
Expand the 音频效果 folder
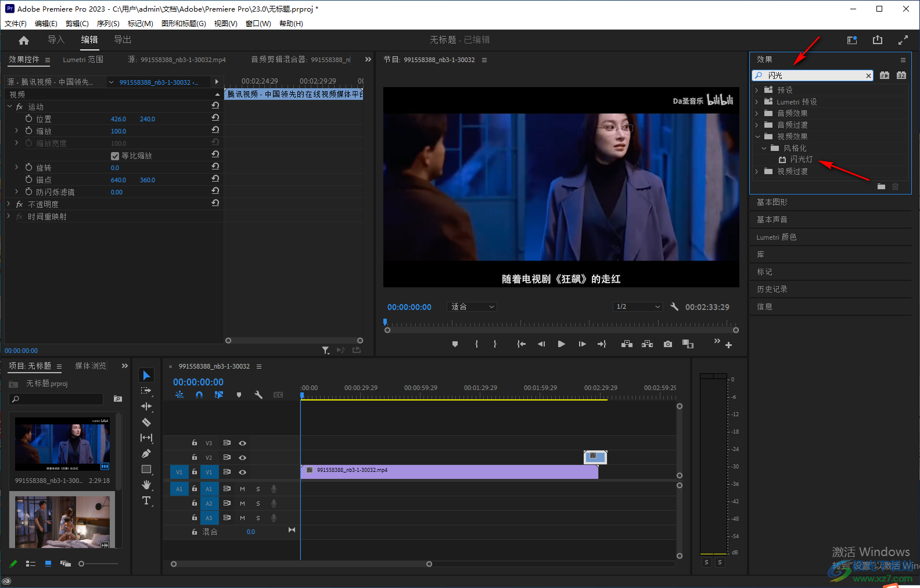[757, 113]
